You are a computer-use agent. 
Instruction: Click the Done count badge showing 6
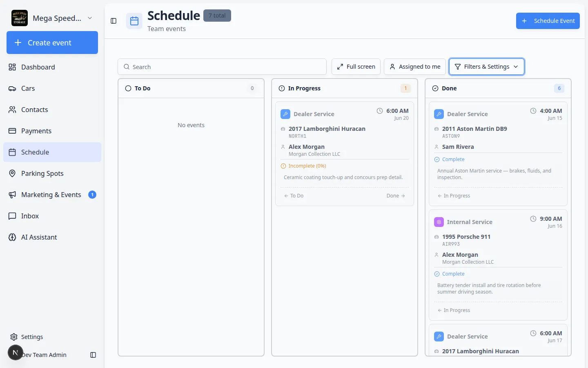559,88
